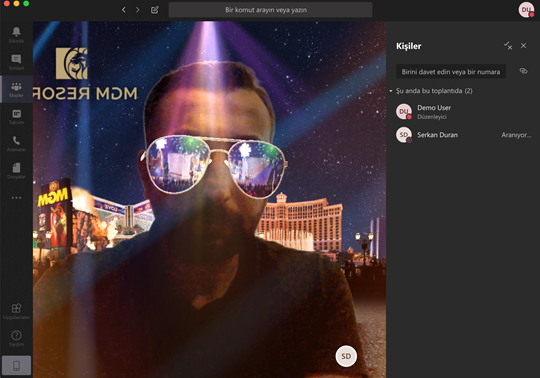Go back with the left arrow
Viewport: 540px width, 378px height.
coord(124,10)
